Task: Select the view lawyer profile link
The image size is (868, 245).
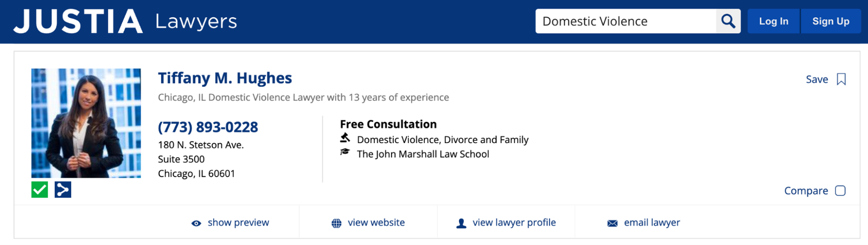Action: (x=514, y=223)
